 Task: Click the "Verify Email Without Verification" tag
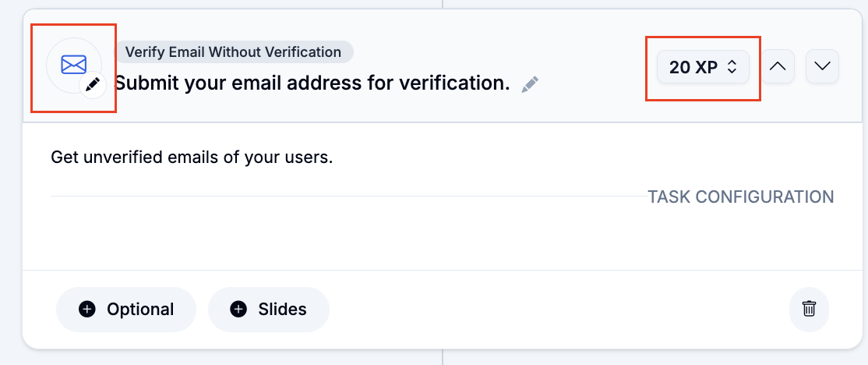click(x=233, y=52)
